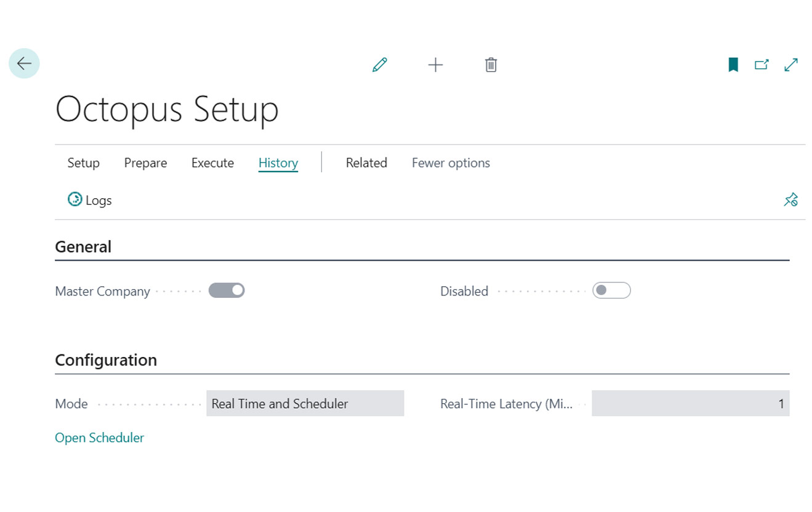The width and height of the screenshot is (812, 512).
Task: Click the Logs clock icon
Action: click(74, 199)
